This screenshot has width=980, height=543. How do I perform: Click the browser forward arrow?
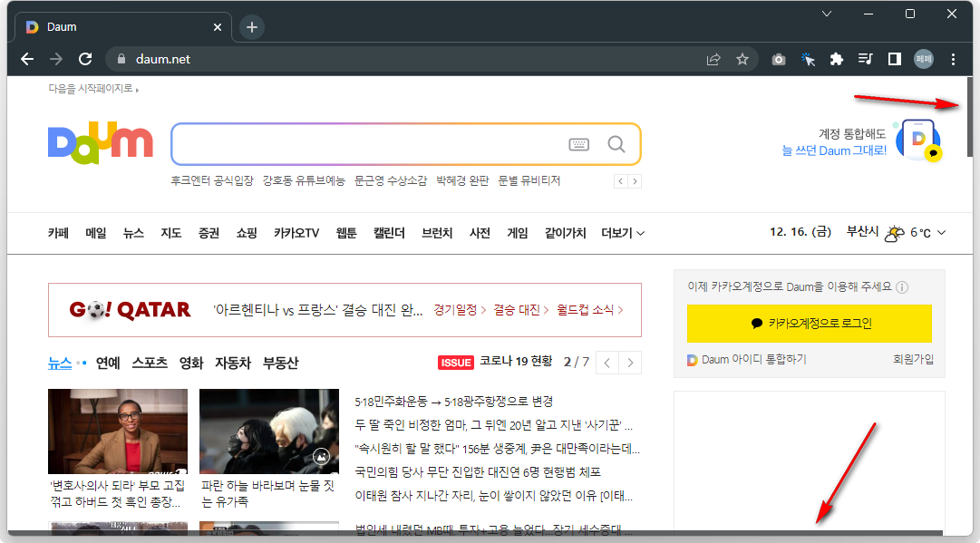pos(56,59)
